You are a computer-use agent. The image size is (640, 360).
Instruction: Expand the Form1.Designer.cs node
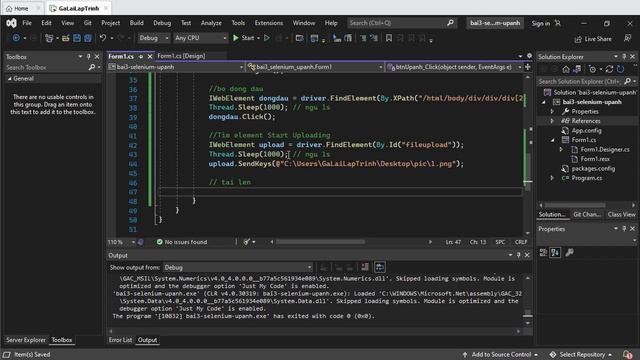tap(561, 149)
